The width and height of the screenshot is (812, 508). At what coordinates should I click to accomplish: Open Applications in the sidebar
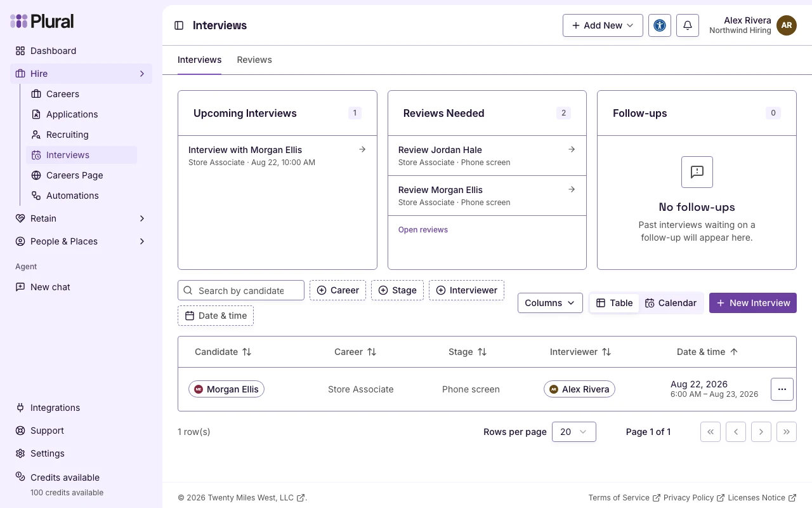(x=81, y=114)
